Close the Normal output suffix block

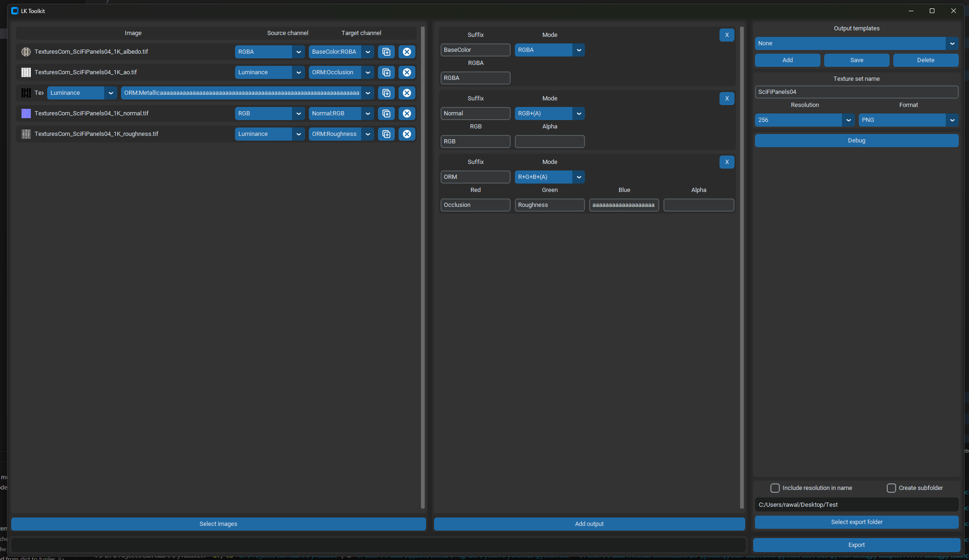727,99
